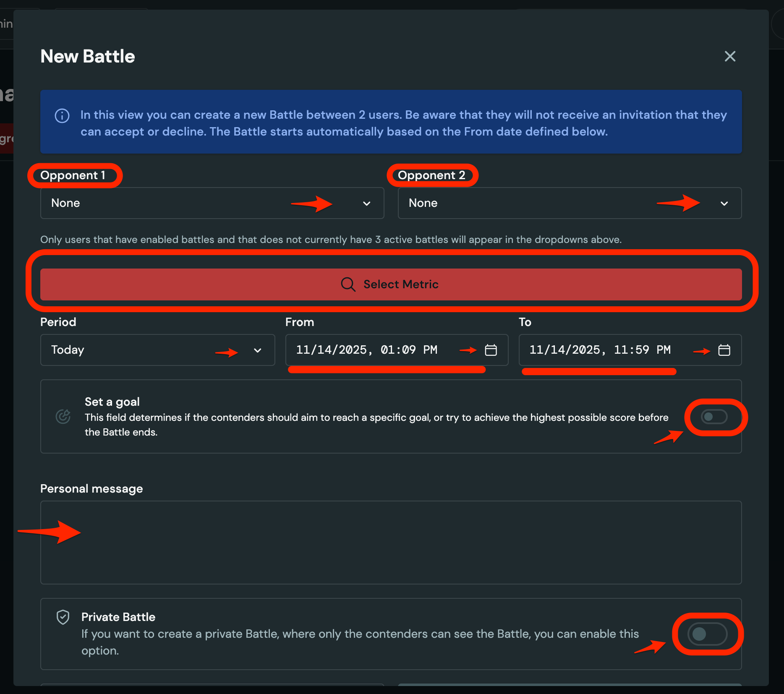Focus the To date and time field
Viewport: 784px width, 694px height.
[600, 350]
